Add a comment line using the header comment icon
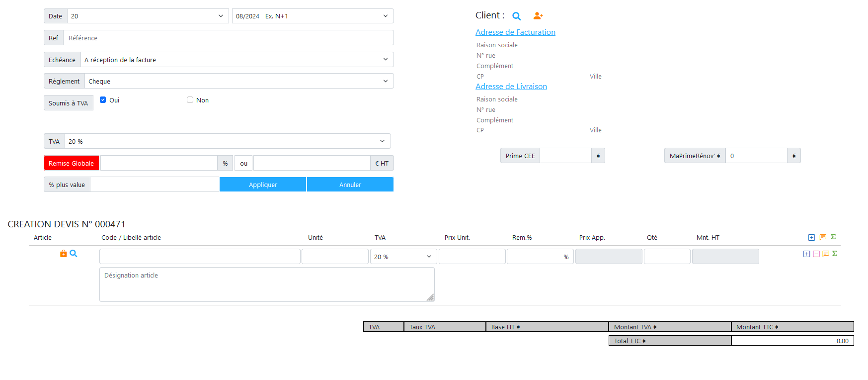Image resolution: width=868 pixels, height=380 pixels. point(823,238)
